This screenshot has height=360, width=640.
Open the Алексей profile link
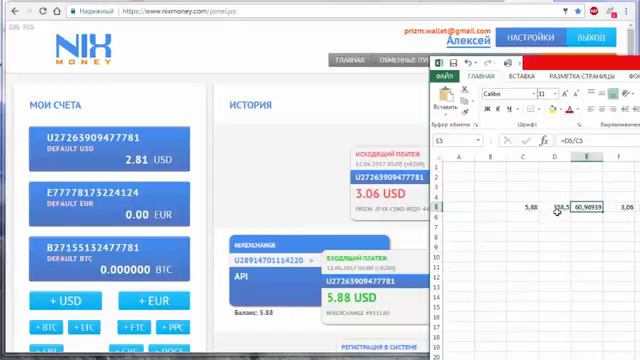(469, 41)
